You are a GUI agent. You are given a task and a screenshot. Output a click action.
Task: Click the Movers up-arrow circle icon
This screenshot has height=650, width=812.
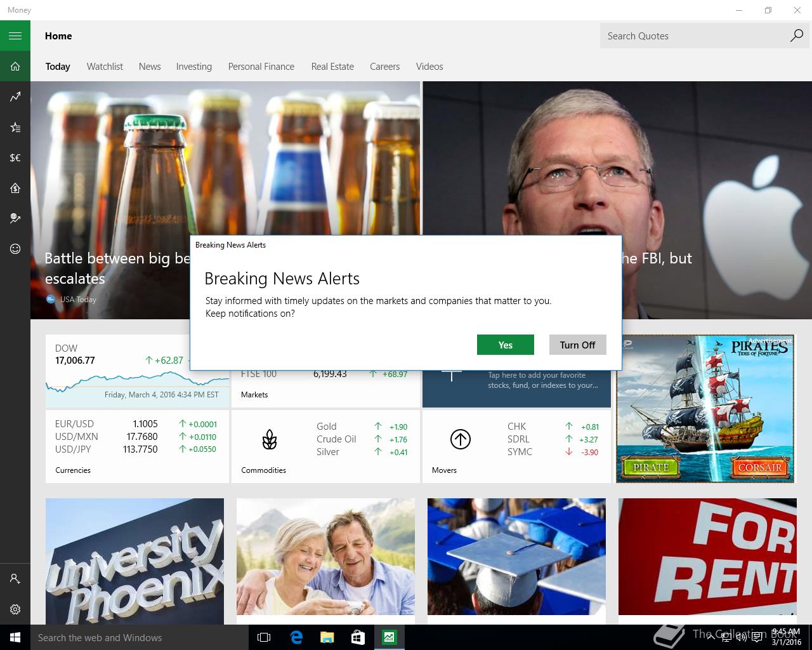point(461,439)
